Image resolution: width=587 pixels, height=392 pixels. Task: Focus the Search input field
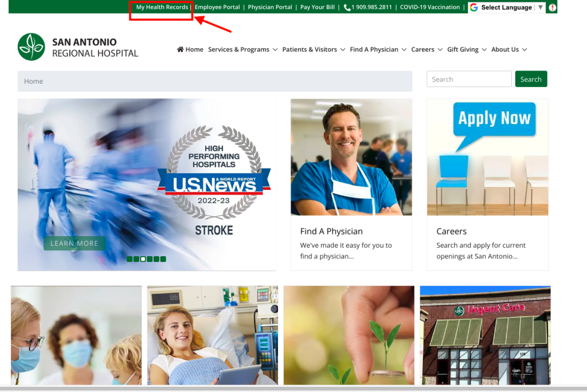(469, 79)
